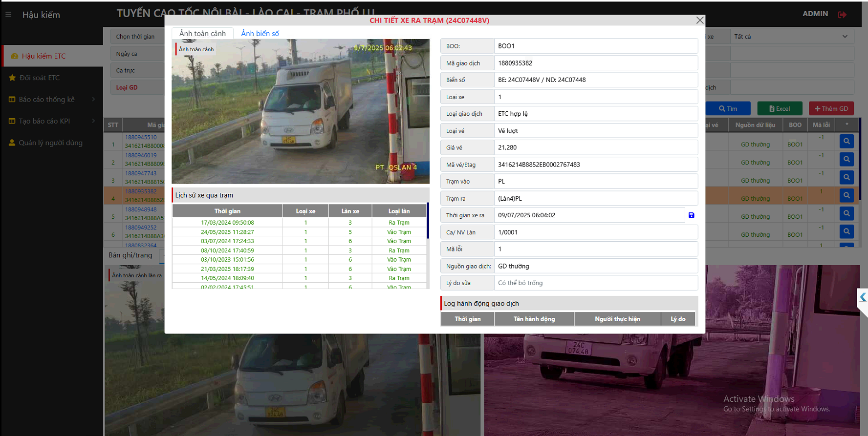This screenshot has height=436, width=868.
Task: Click the Thêm GD button
Action: pos(831,108)
